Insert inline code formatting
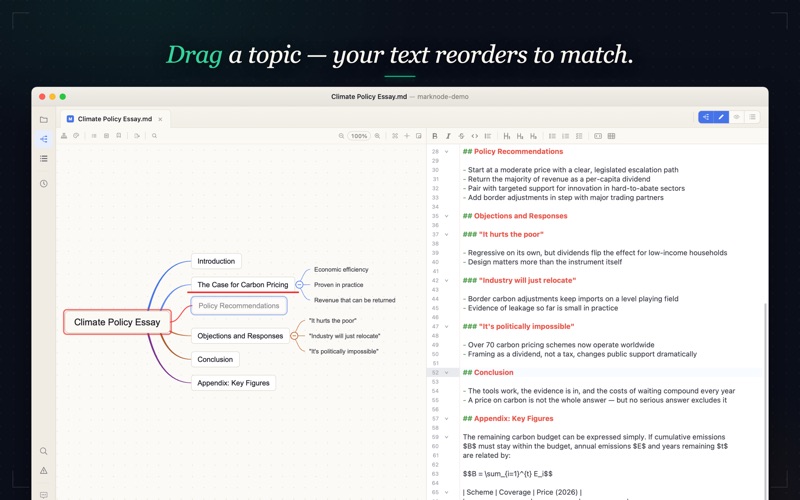Viewport: 800px width, 500px height. tap(474, 136)
